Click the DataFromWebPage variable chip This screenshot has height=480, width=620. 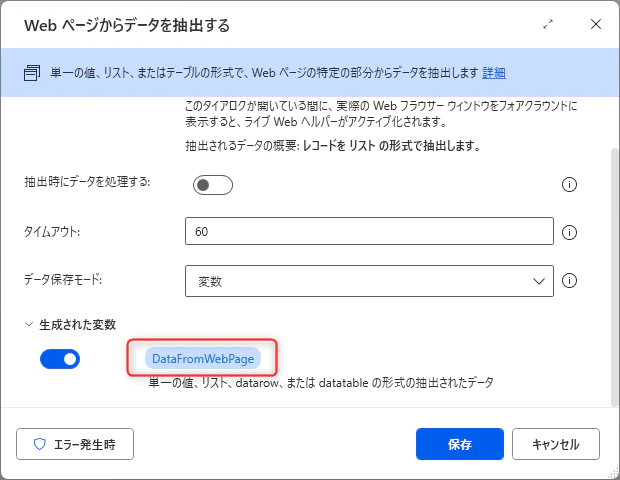click(203, 359)
